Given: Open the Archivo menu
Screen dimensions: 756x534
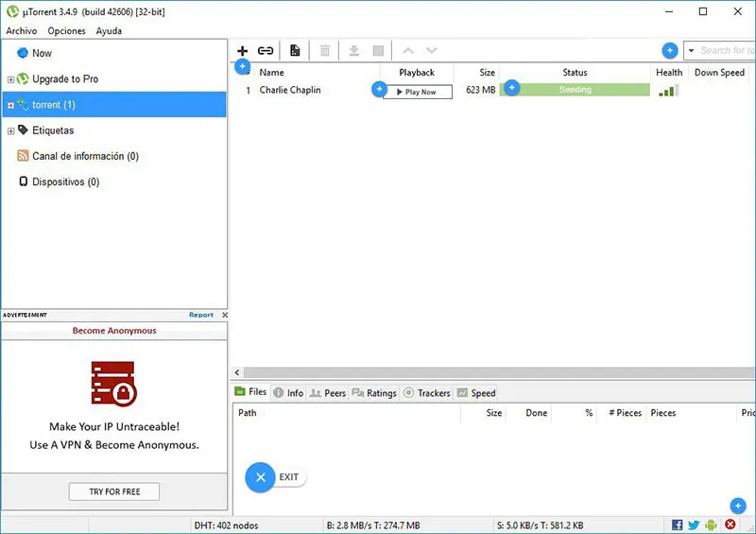Looking at the screenshot, I should 21,31.
